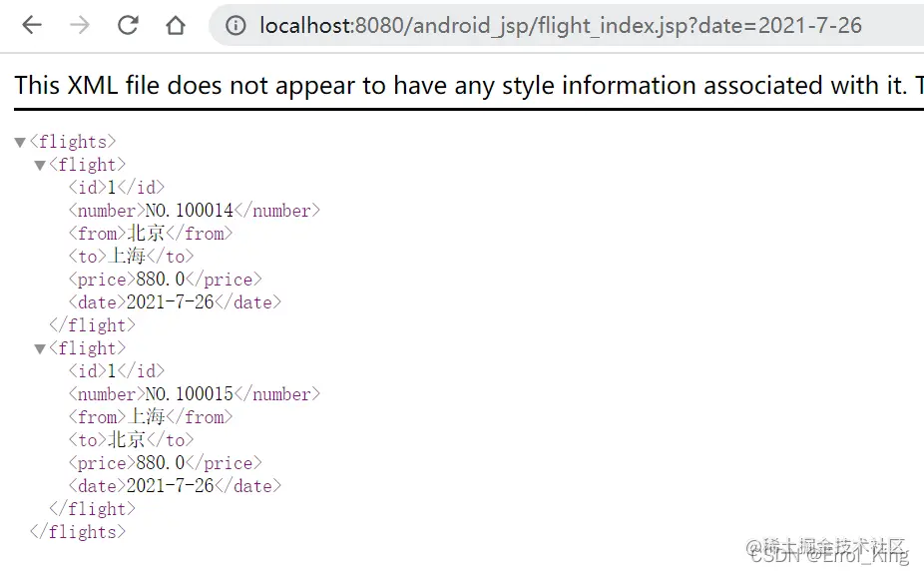Click the from line showing 北京
This screenshot has width=924, height=575.
click(151, 234)
